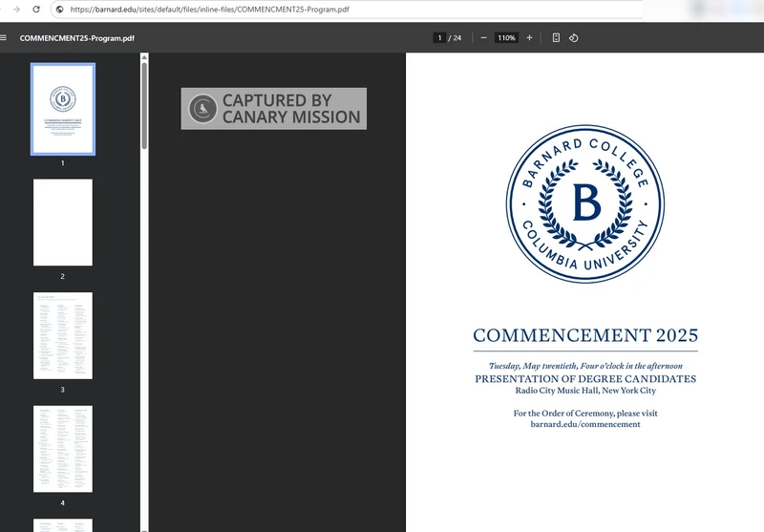
Task: Open the site information globe icon
Action: pos(59,10)
